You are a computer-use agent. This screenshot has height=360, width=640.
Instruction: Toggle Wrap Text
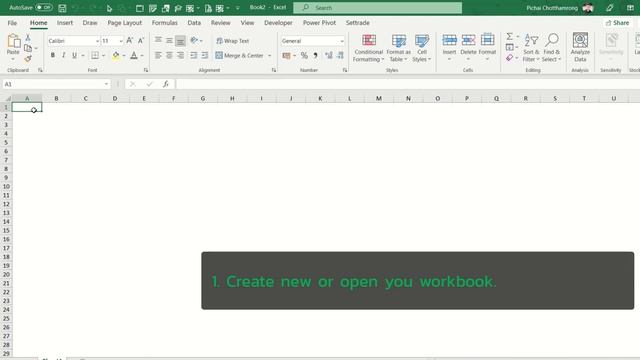click(232, 41)
